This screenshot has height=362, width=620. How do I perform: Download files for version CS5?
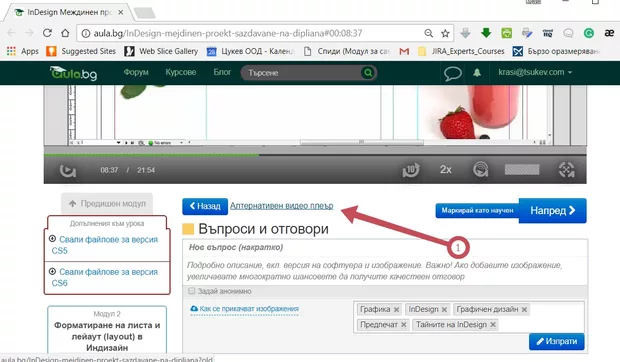[x=104, y=245]
